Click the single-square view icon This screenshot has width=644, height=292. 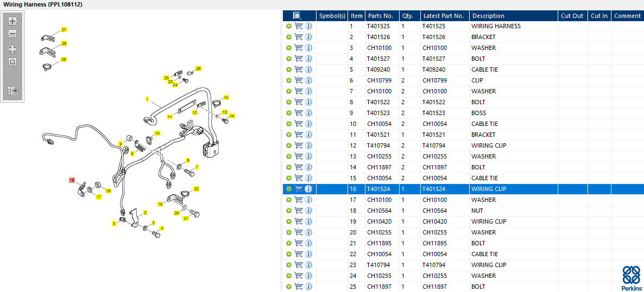12,62
